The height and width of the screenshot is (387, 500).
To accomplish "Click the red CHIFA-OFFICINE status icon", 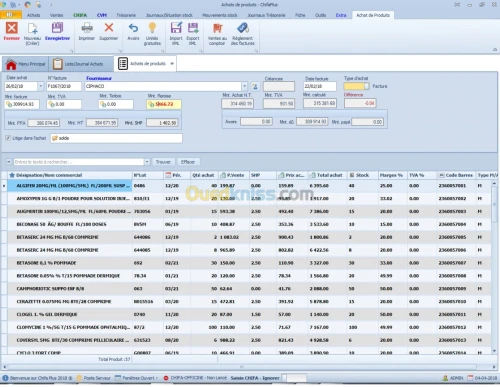I will pos(166,378).
